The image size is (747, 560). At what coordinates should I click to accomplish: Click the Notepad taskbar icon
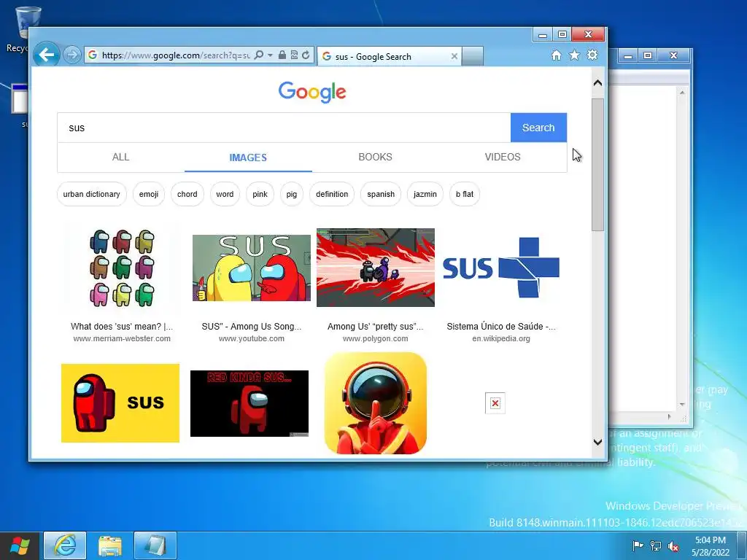point(155,545)
